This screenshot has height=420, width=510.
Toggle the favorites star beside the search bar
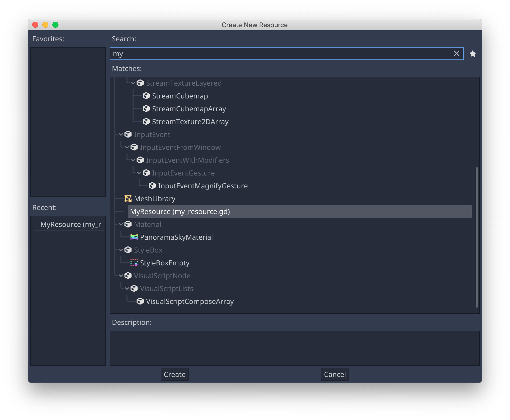(x=473, y=53)
